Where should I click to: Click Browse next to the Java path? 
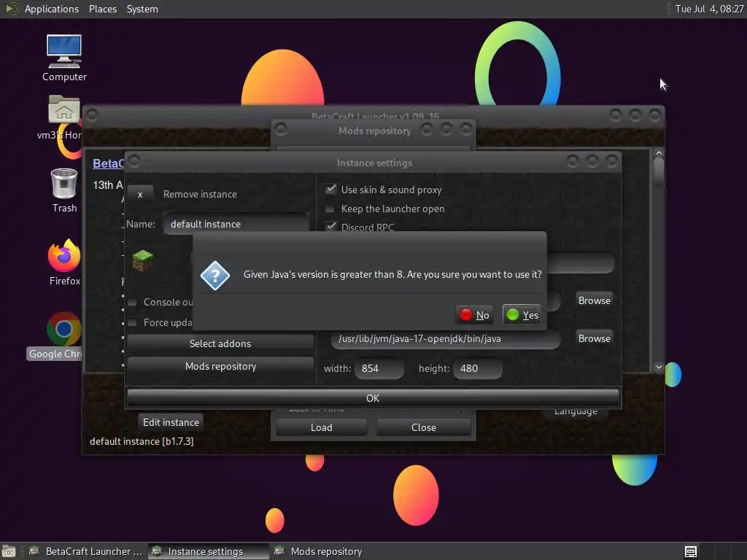coord(594,338)
